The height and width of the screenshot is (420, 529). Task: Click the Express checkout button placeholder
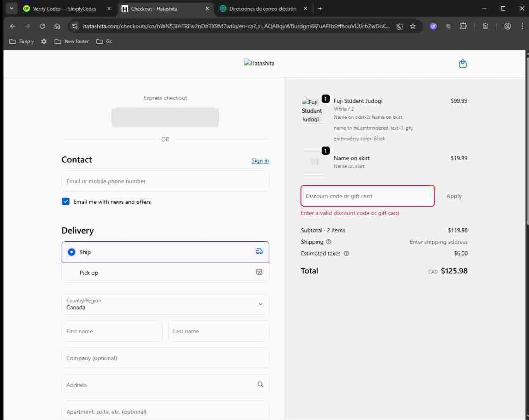(x=165, y=117)
